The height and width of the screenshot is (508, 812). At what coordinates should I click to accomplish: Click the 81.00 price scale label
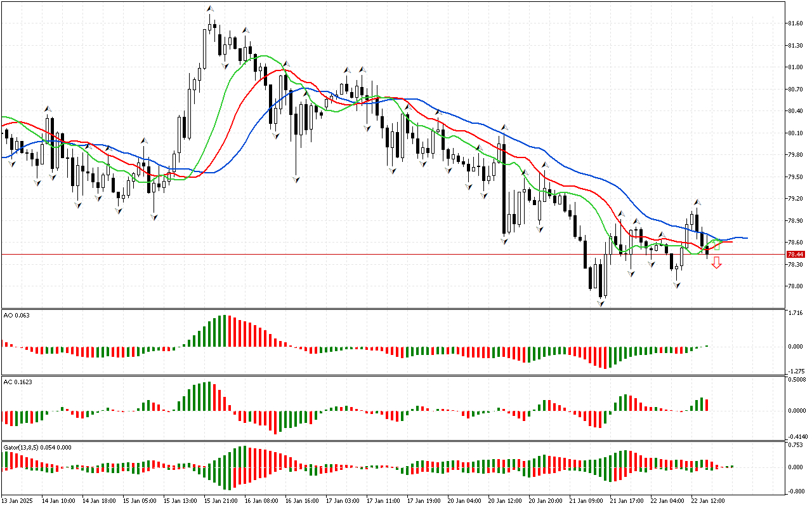[796, 67]
